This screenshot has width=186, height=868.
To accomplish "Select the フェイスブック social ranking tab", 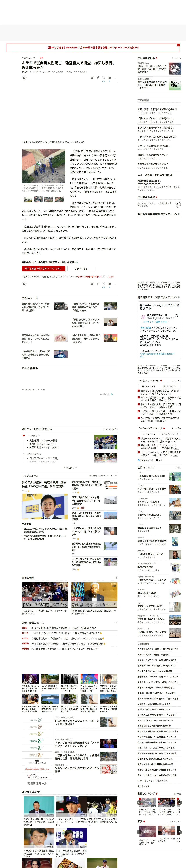I will tap(148, 434).
